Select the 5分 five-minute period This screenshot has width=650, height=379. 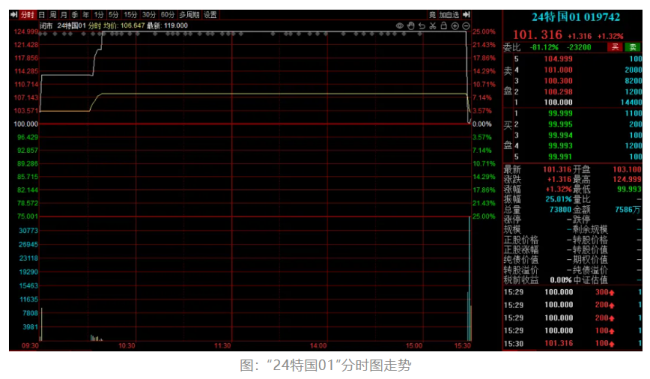coord(113,15)
